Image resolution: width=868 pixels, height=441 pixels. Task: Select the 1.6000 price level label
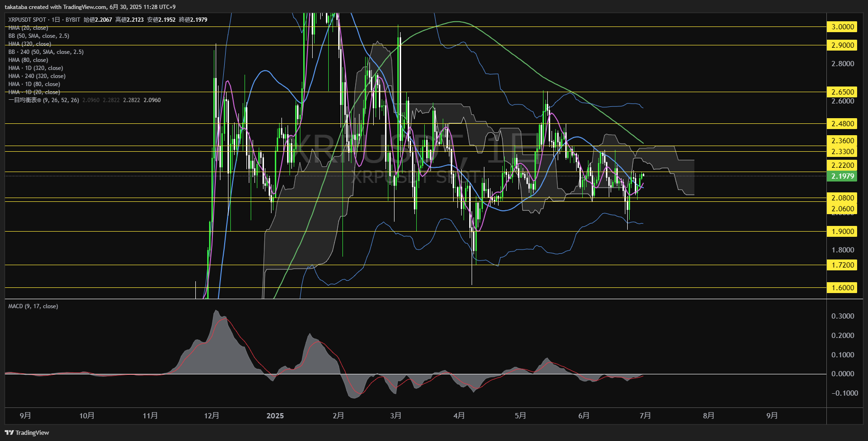(x=842, y=288)
